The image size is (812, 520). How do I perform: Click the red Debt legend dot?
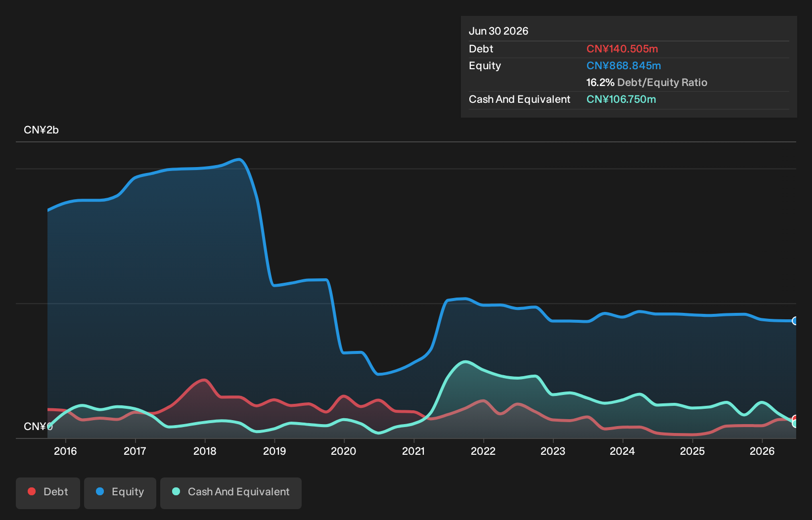[x=32, y=491]
